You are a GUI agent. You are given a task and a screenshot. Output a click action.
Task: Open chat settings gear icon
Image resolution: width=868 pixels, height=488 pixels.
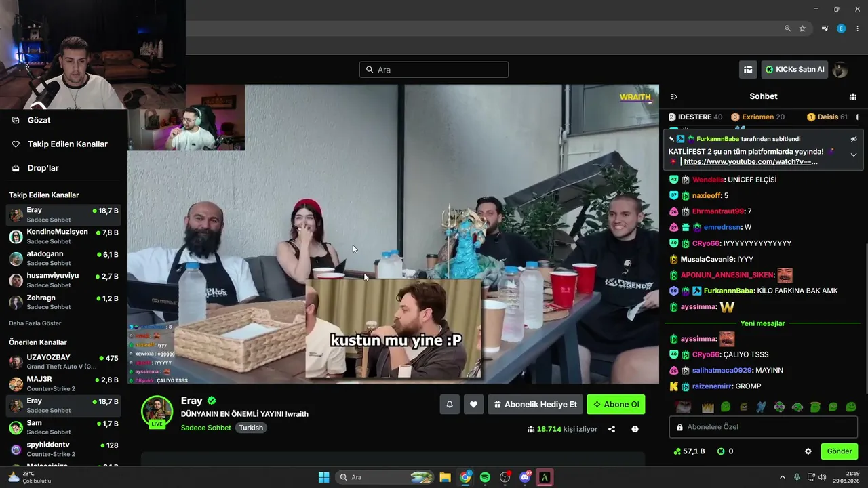pyautogui.click(x=808, y=451)
